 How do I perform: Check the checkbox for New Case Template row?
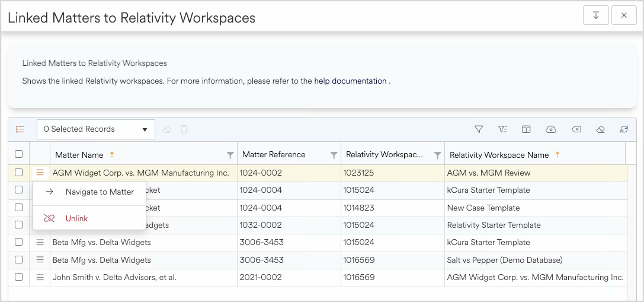click(18, 207)
